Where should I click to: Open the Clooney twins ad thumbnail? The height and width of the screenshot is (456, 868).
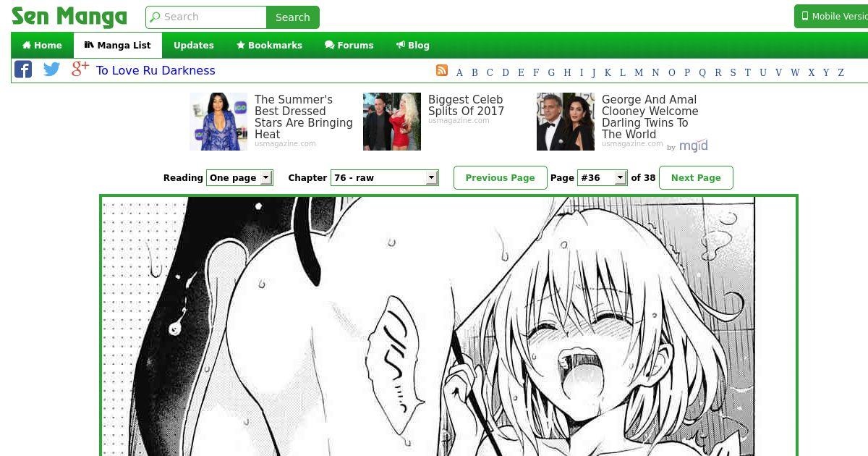[x=566, y=122]
